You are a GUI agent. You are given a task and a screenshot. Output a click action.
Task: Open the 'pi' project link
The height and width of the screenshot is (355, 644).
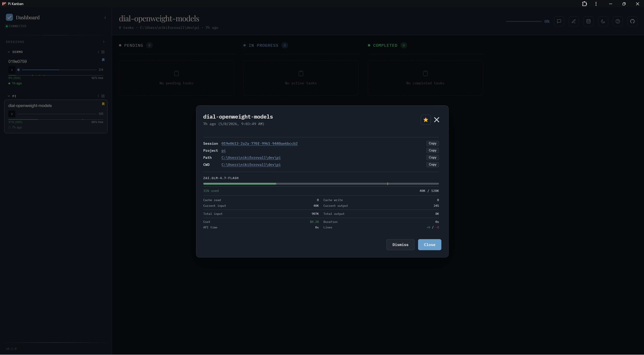(x=223, y=150)
